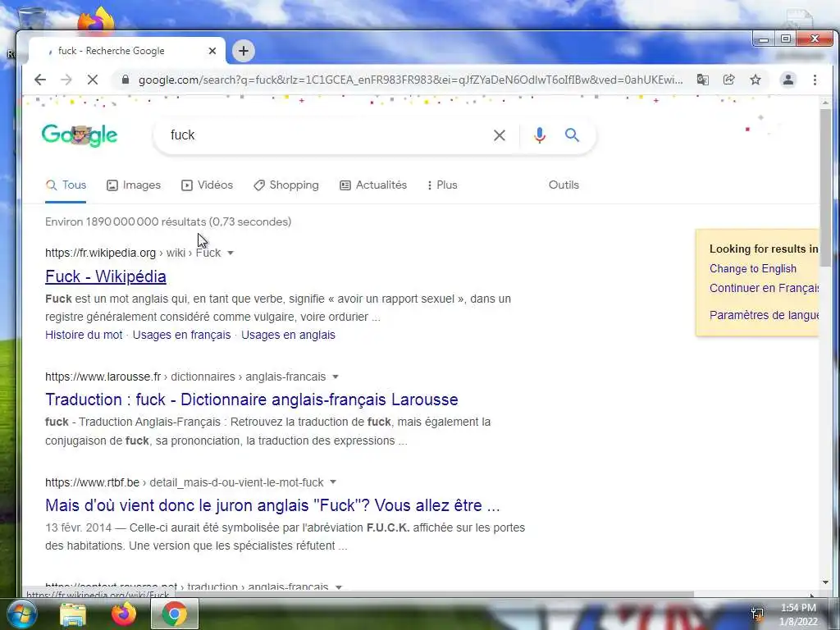Viewport: 840px width, 630px height.
Task: Click 'Continuer en Français' link
Action: point(764,288)
